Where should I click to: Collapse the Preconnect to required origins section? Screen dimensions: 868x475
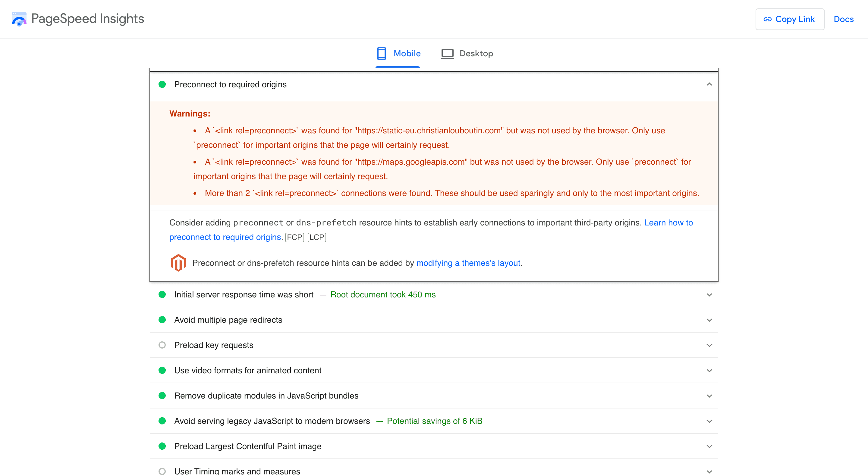click(710, 85)
